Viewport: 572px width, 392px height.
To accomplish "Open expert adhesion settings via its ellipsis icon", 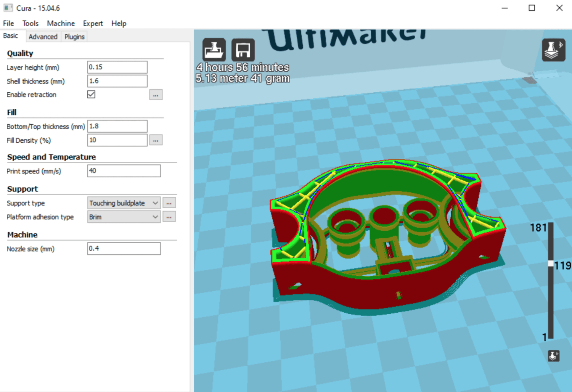I will point(169,216).
